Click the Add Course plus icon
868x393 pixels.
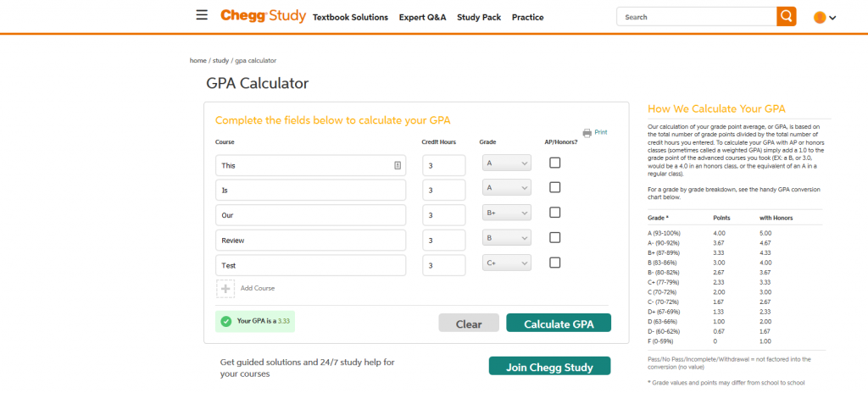(x=226, y=289)
